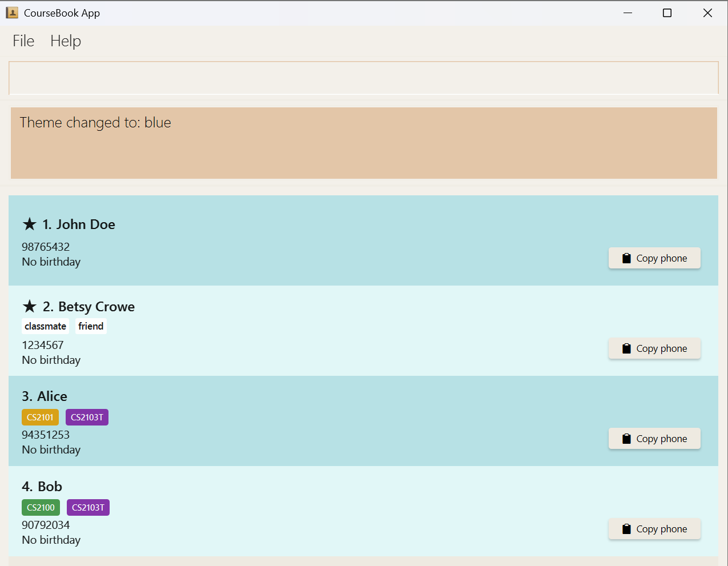728x566 pixels.
Task: Copy Bob's phone number
Action: coord(654,529)
